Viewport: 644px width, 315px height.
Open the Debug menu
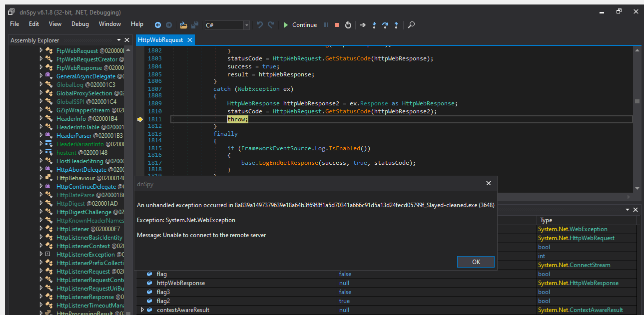pyautogui.click(x=80, y=24)
